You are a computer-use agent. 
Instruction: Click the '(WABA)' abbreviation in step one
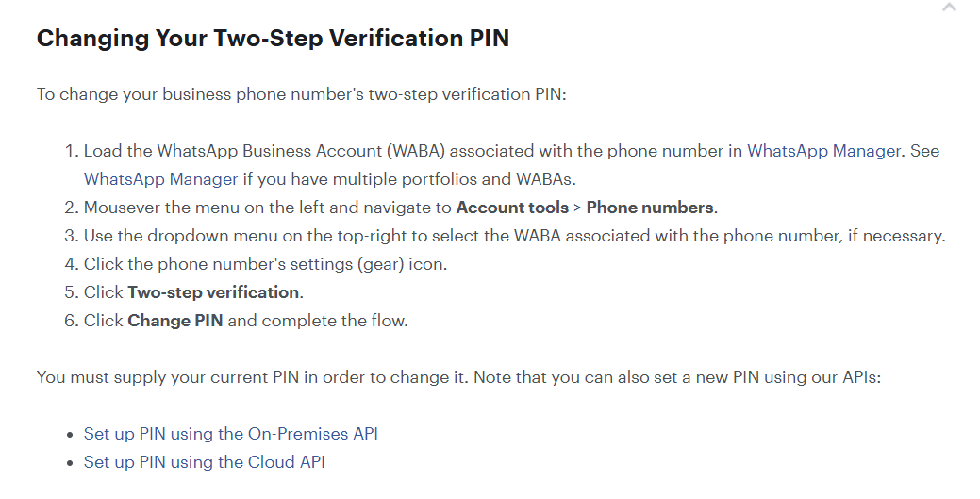(x=416, y=151)
